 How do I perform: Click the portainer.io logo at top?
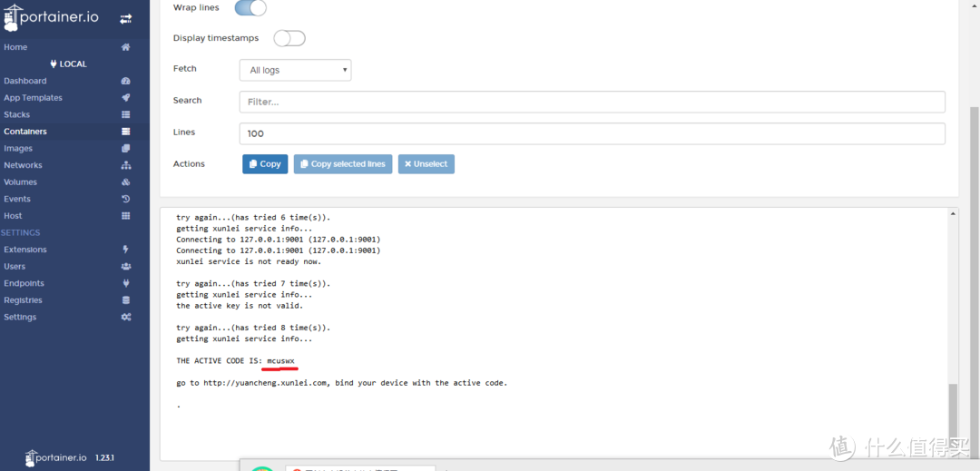(51, 17)
